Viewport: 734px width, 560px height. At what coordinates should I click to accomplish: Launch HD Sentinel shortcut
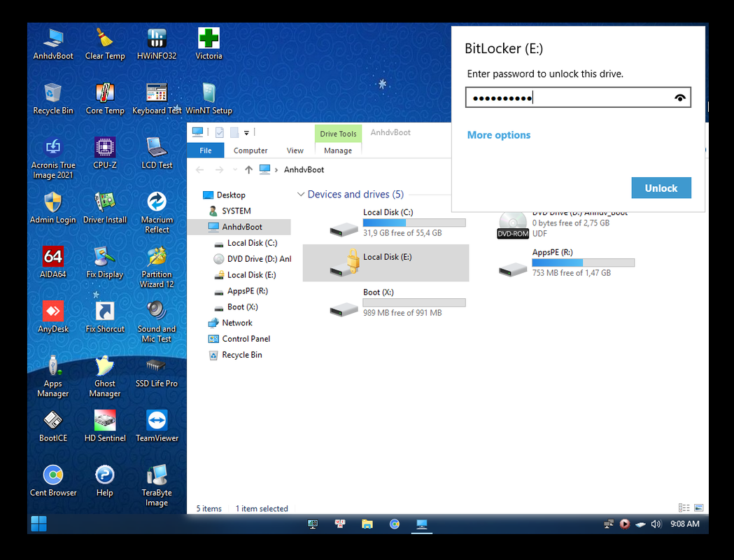(105, 426)
